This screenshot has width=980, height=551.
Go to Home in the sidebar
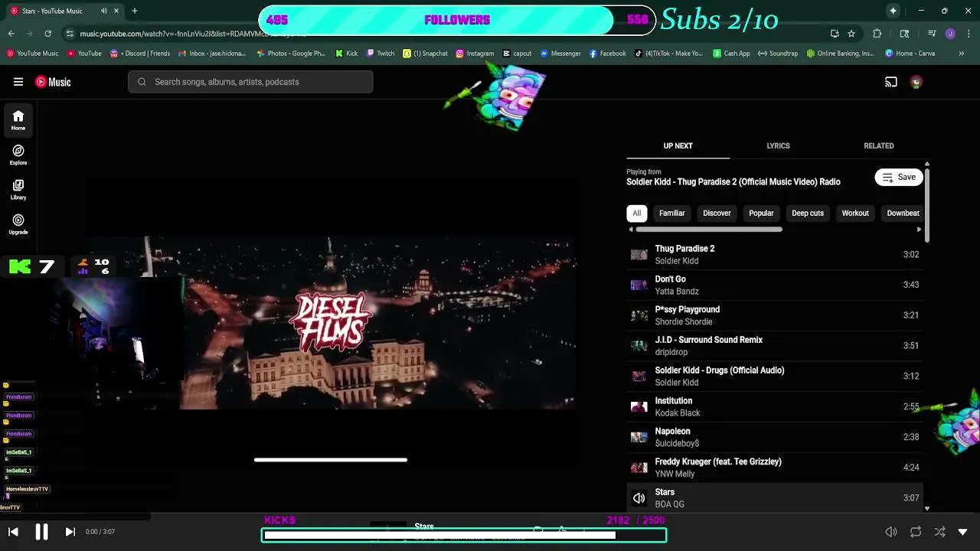point(18,120)
